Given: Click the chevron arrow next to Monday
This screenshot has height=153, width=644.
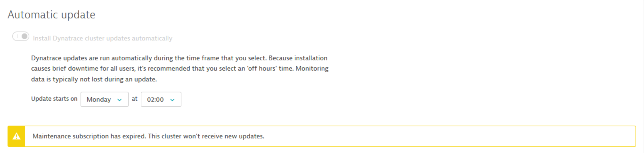Looking at the screenshot, I should [119, 100].
